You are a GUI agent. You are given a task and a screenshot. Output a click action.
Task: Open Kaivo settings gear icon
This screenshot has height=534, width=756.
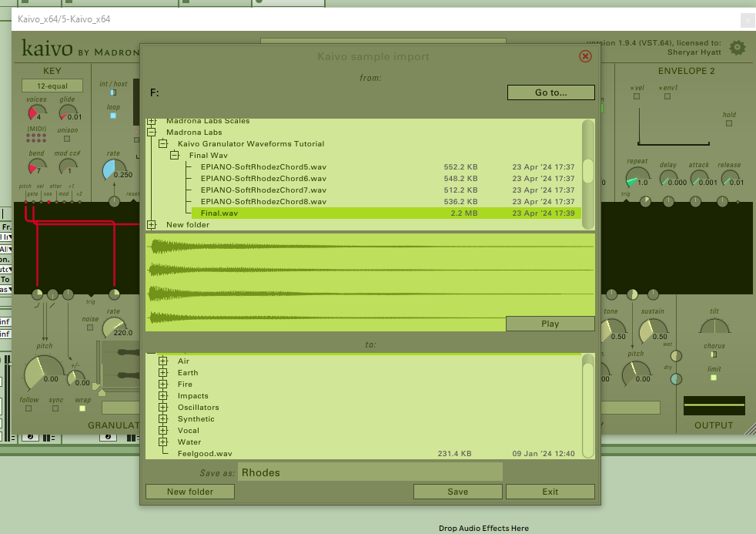[x=738, y=47]
